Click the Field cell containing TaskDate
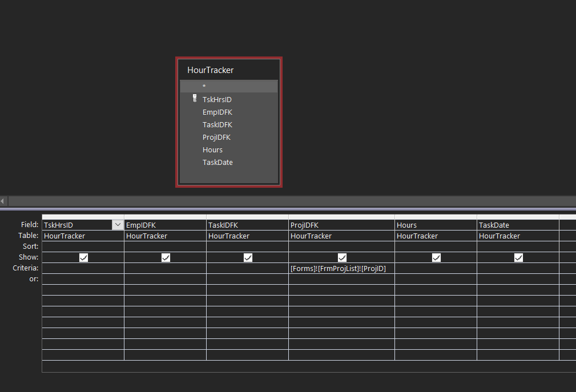Image resolution: width=576 pixels, height=392 pixels. 518,225
